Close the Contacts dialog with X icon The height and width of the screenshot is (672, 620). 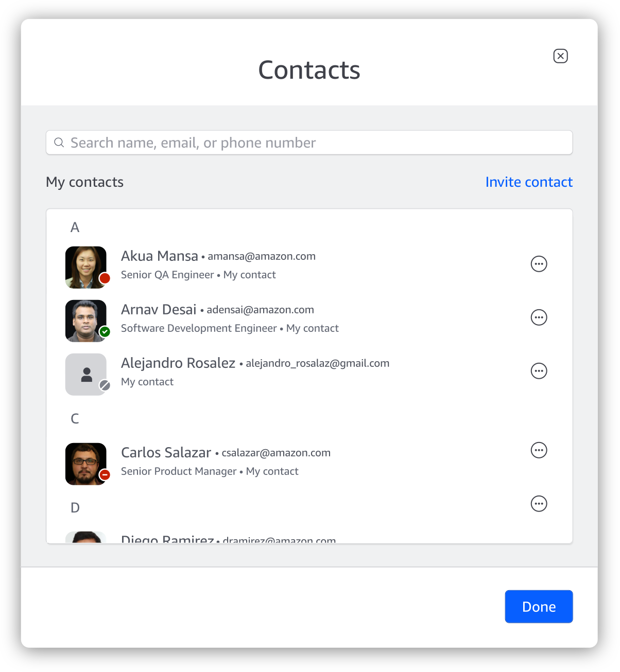(x=560, y=56)
